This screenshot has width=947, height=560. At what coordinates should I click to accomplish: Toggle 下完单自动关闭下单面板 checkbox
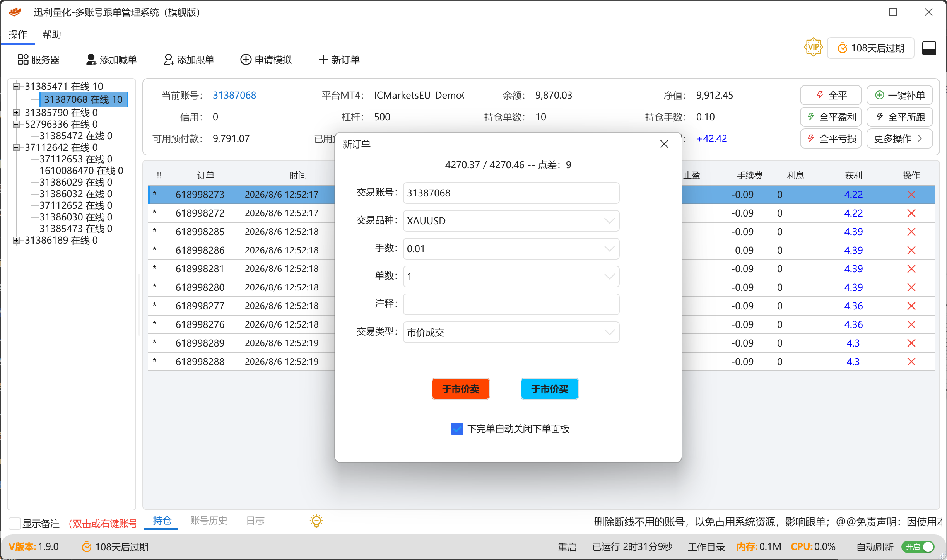(457, 429)
